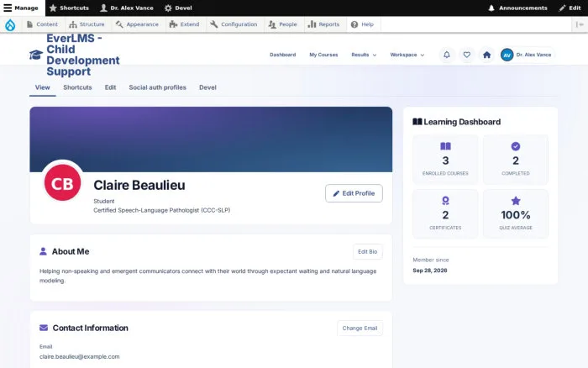Switch to the Shortcuts profile tab
Screen dimensions: 588x368
tap(77, 87)
